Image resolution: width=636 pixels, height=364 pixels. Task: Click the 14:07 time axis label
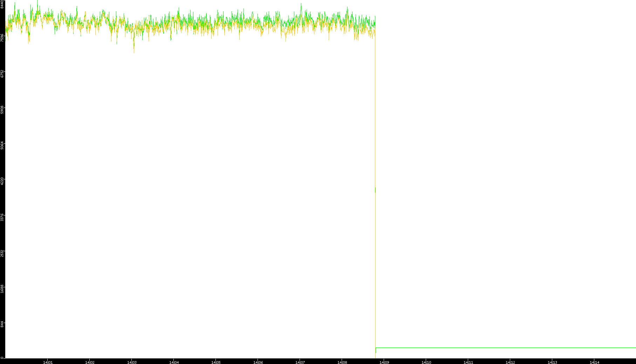(300, 362)
